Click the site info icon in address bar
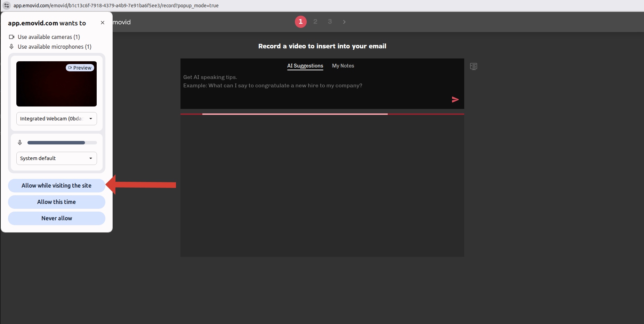The width and height of the screenshot is (644, 324). pyautogui.click(x=7, y=6)
